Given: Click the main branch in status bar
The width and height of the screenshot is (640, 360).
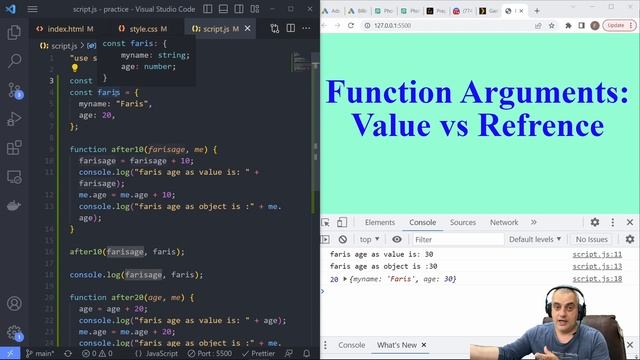Looking at the screenshot, I should tap(40, 353).
